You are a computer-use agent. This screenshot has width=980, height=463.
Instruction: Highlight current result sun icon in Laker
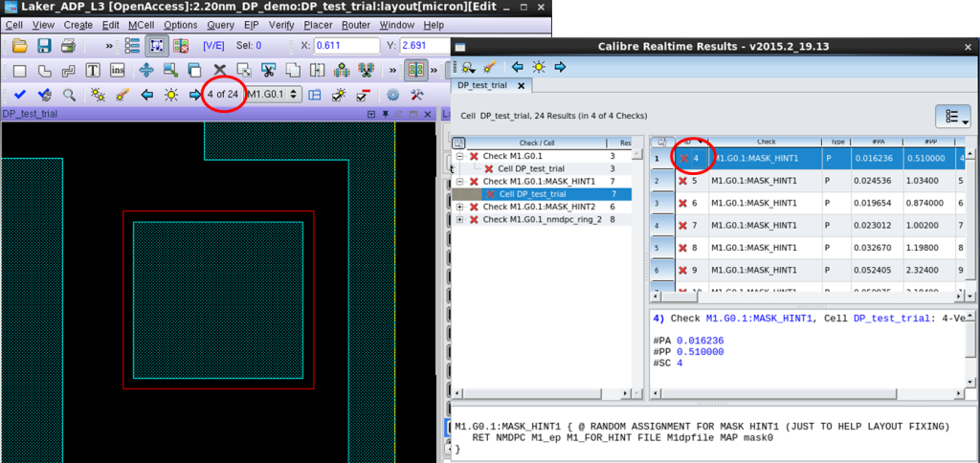coord(170,95)
